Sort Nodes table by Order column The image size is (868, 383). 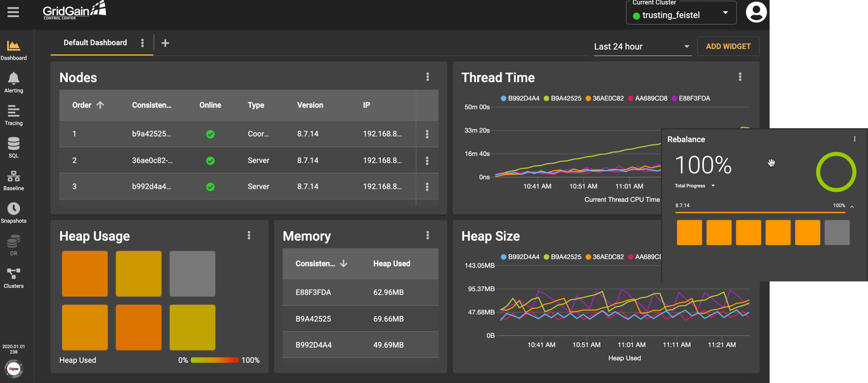point(87,105)
